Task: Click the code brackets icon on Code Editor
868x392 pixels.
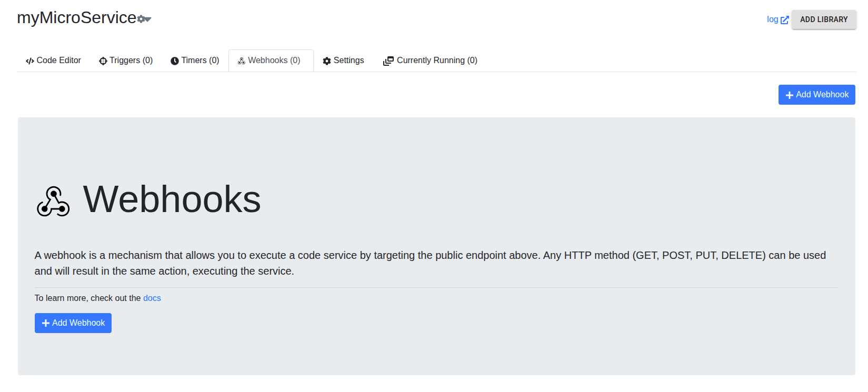Action: (x=30, y=61)
